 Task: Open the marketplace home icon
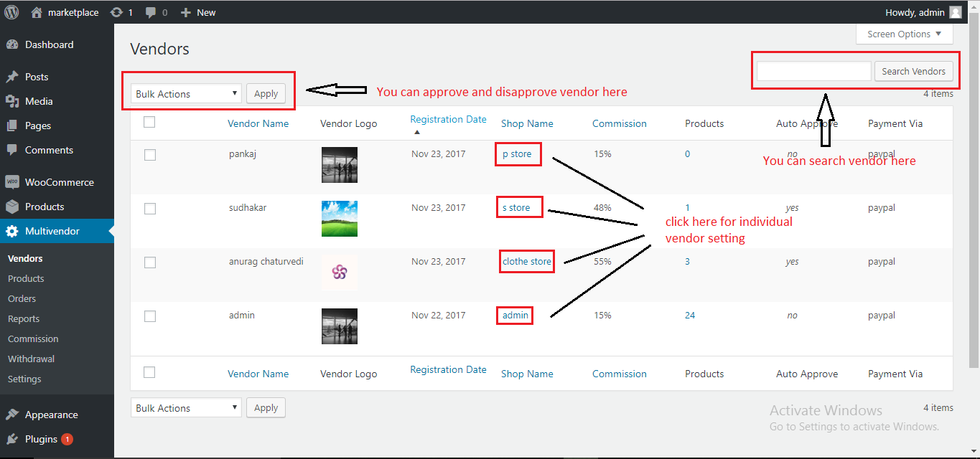pos(37,12)
